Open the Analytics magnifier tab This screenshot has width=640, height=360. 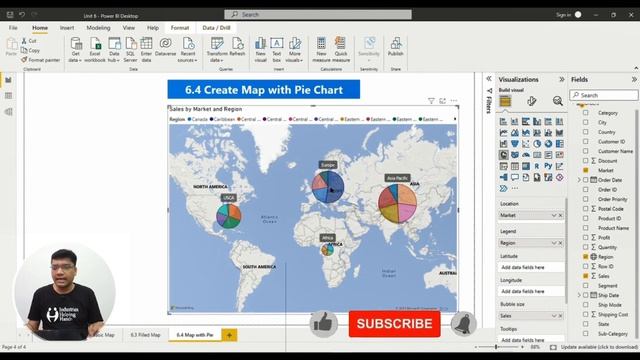coord(558,101)
